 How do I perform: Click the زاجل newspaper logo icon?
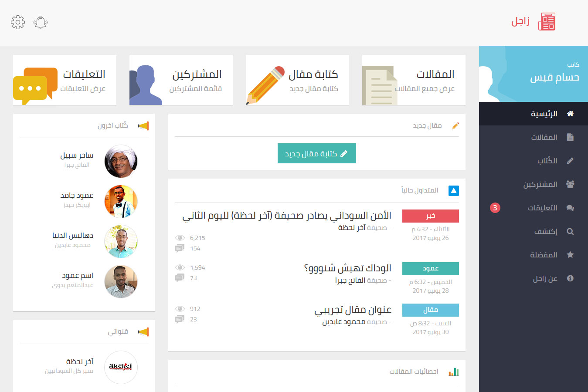click(547, 22)
